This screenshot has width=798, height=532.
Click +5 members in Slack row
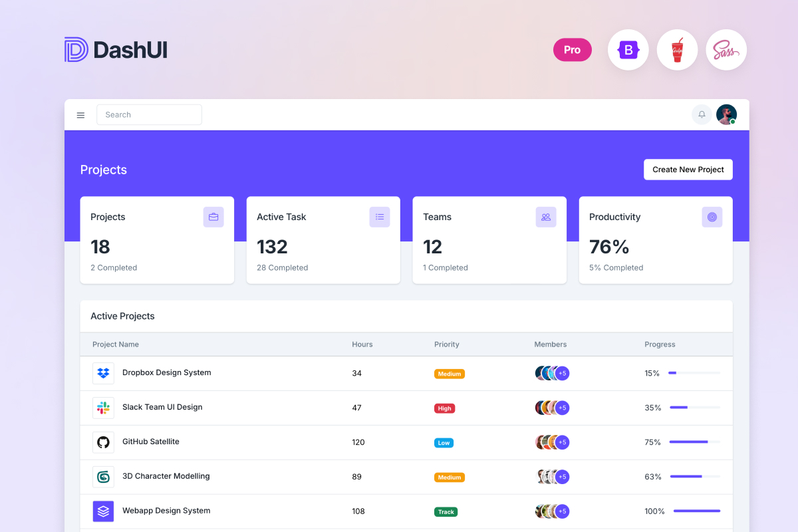pyautogui.click(x=562, y=408)
